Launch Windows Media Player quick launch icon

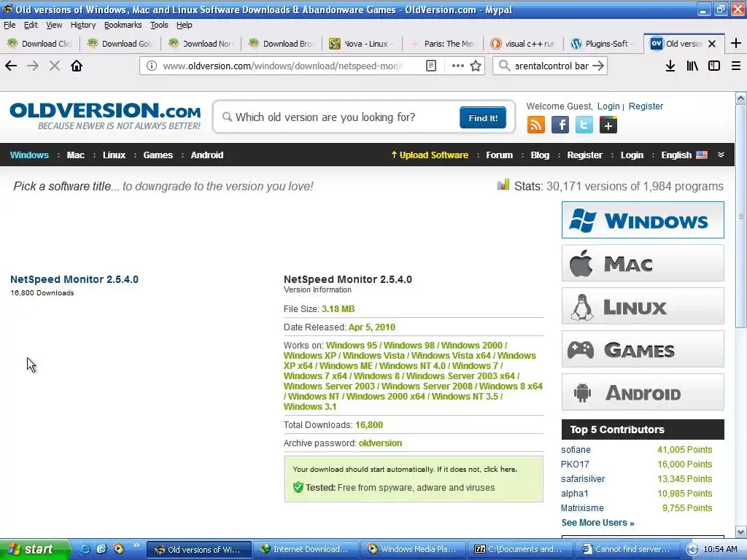pos(118,549)
